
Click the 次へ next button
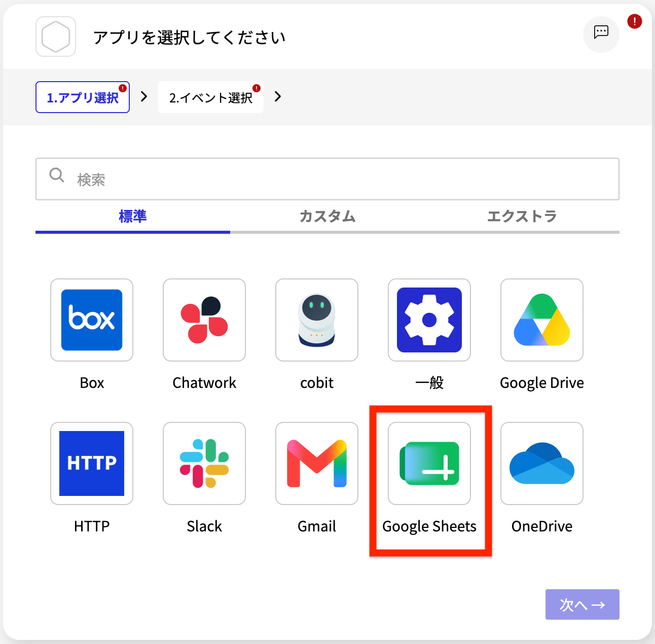(x=583, y=604)
